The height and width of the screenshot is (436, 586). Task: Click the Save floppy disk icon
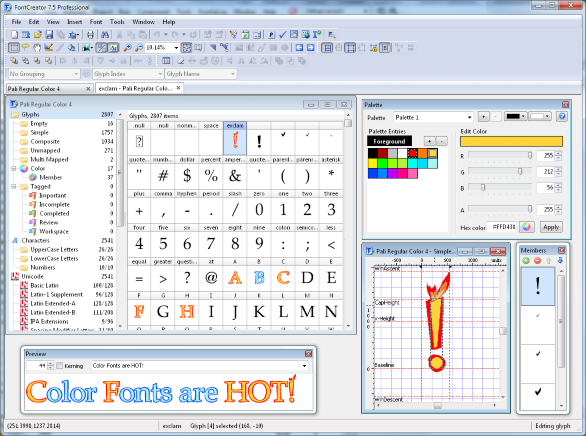49,35
